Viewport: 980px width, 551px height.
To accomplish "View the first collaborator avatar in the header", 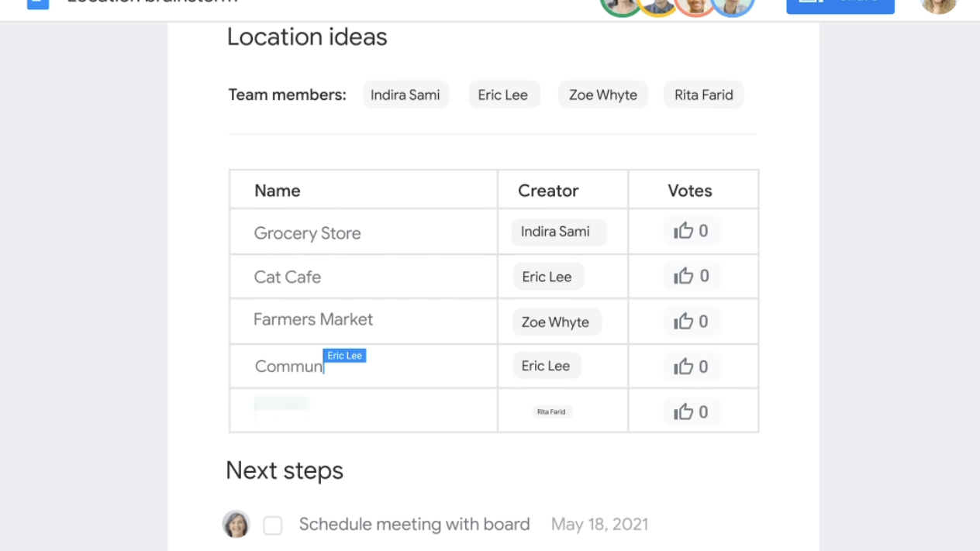I will tap(621, 6).
